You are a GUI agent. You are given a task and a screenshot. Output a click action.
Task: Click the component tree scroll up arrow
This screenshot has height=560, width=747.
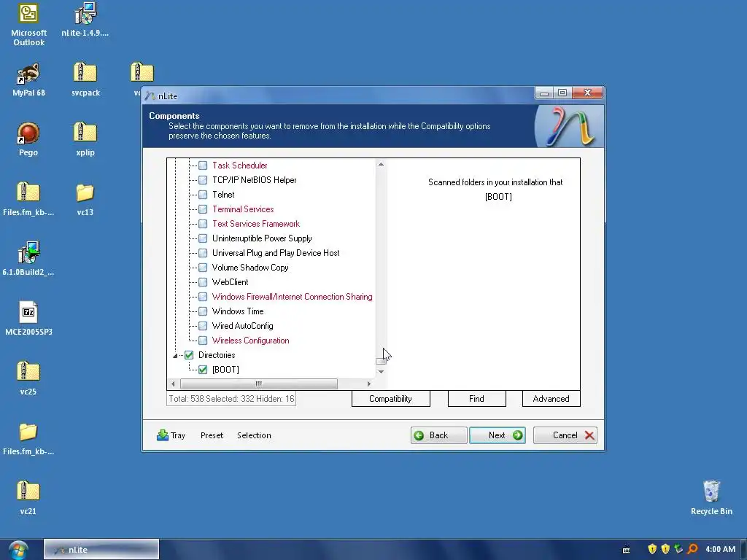click(381, 164)
